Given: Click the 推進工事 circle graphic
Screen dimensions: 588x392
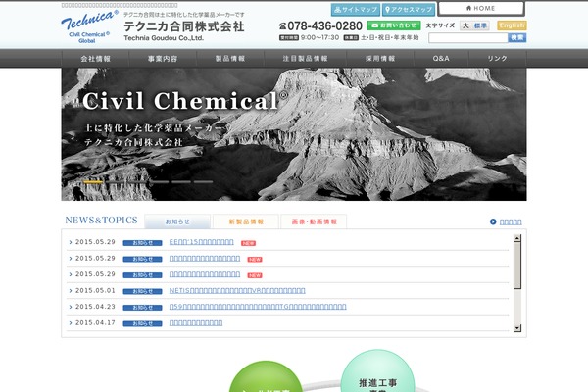Looking at the screenshot, I should coord(377,371).
